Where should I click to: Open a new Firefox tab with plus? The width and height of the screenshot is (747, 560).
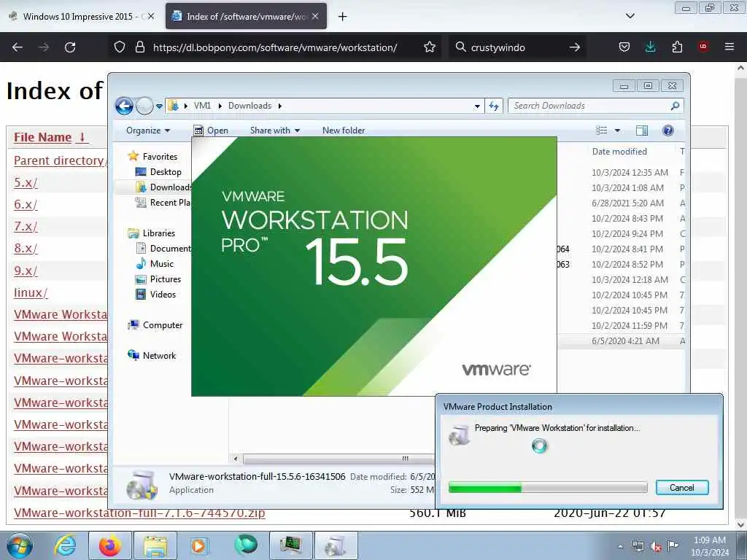click(x=343, y=17)
